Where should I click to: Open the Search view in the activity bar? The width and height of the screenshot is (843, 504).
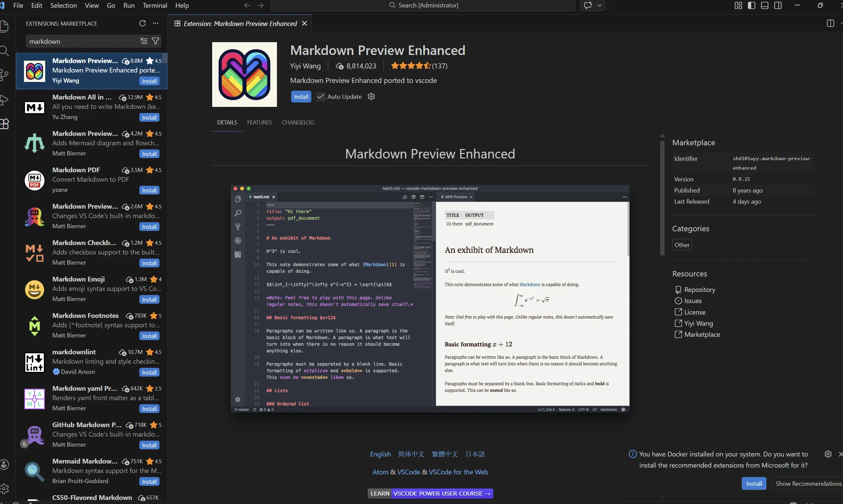pos(5,51)
